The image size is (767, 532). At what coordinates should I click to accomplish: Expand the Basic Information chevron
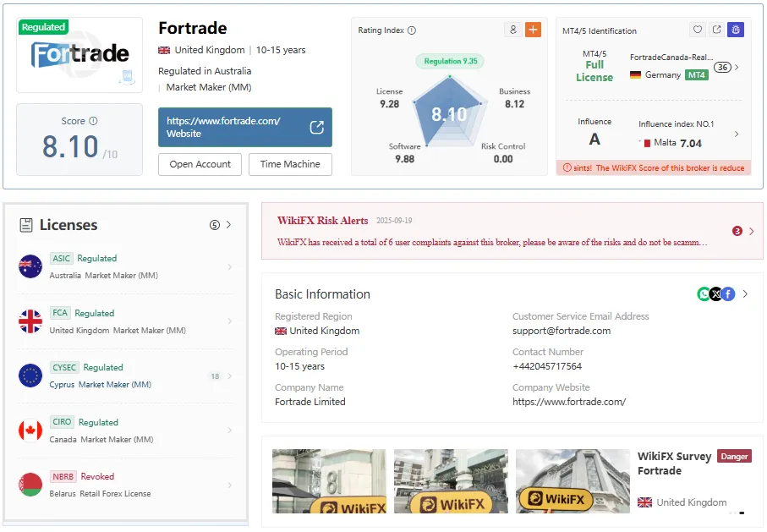click(x=745, y=294)
